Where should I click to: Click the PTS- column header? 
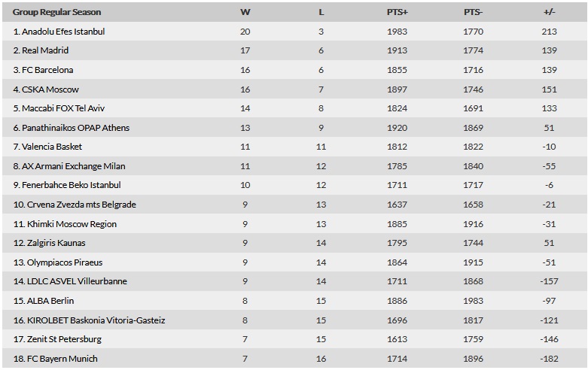pos(473,12)
